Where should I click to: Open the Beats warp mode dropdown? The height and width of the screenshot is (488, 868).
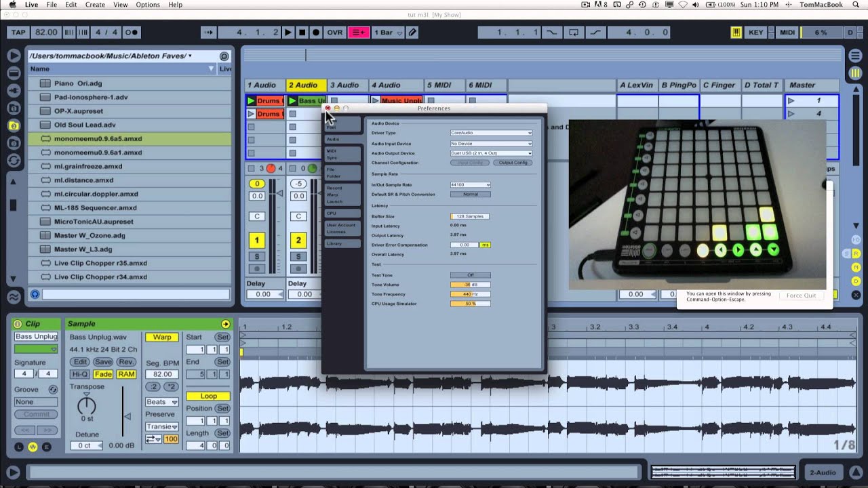pyautogui.click(x=162, y=402)
